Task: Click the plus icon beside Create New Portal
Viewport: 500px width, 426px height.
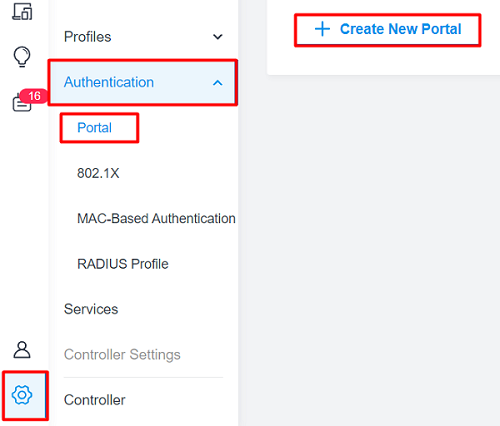Action: pyautogui.click(x=322, y=29)
